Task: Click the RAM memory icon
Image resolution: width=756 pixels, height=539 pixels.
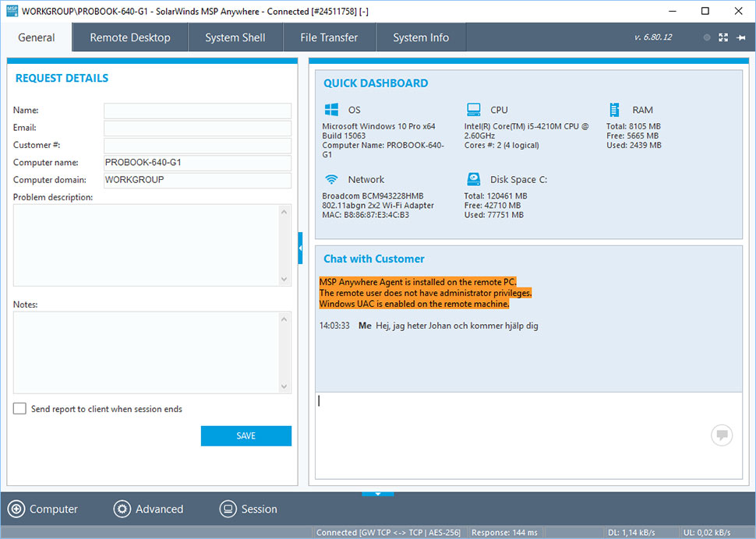Action: click(614, 110)
